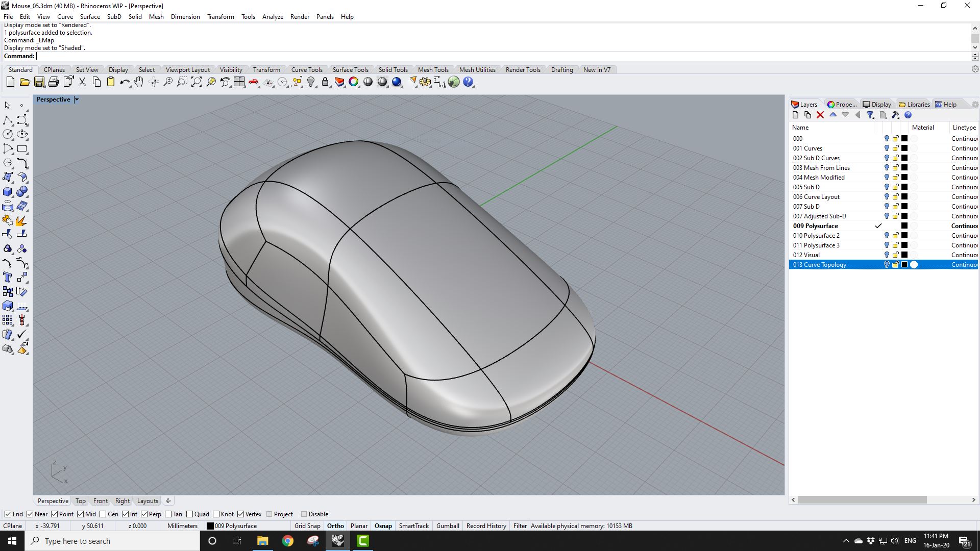This screenshot has width=980, height=551.
Task: Enable the Cen osnap checkbox
Action: [x=103, y=514]
